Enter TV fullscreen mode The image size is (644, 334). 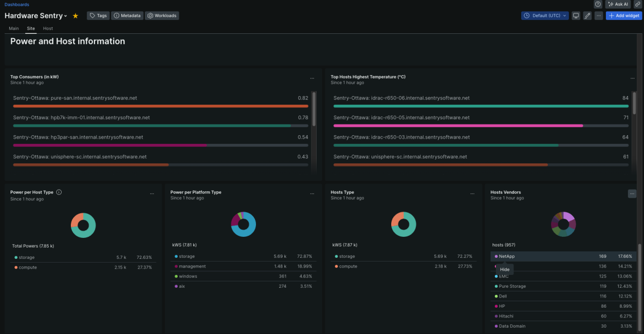tap(576, 16)
